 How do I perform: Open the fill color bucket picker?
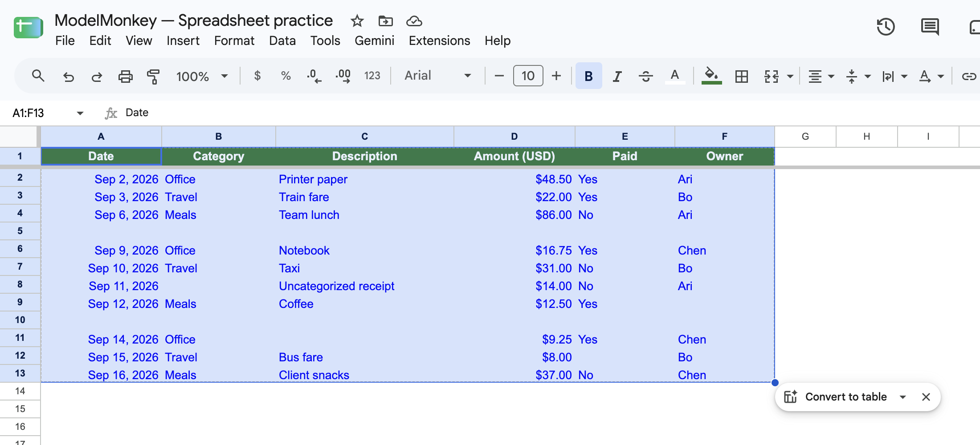tap(711, 76)
